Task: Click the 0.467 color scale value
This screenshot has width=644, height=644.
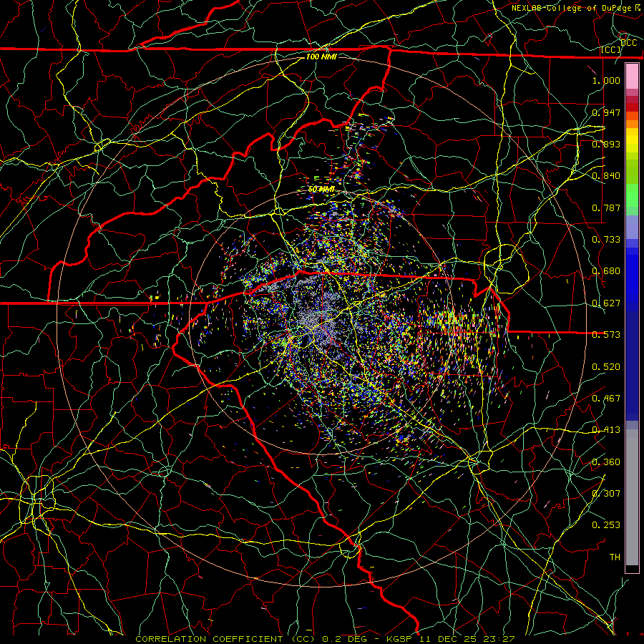Action: pos(606,399)
